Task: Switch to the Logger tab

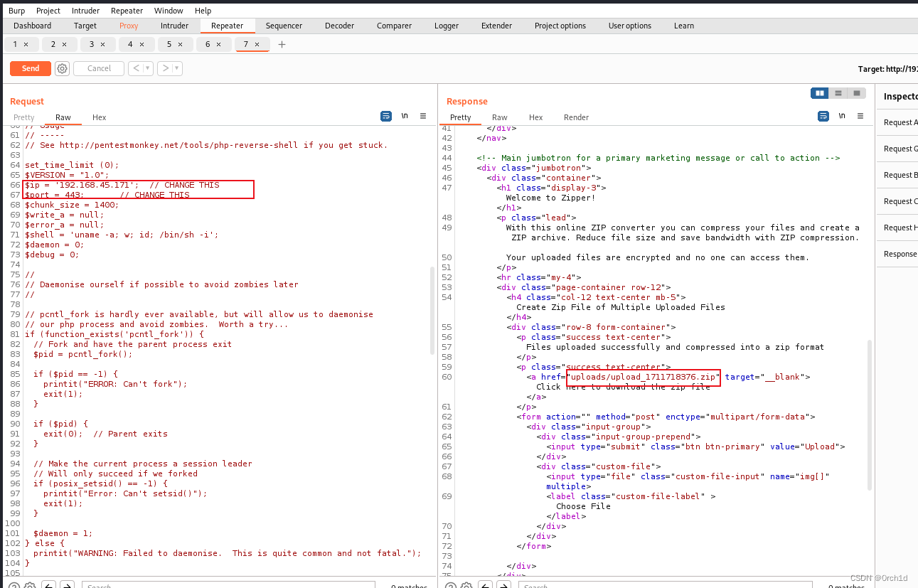Action: 447,26
